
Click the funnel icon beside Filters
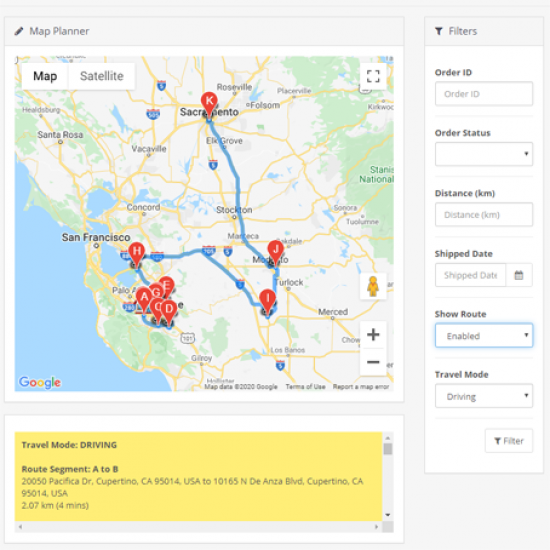[439, 31]
